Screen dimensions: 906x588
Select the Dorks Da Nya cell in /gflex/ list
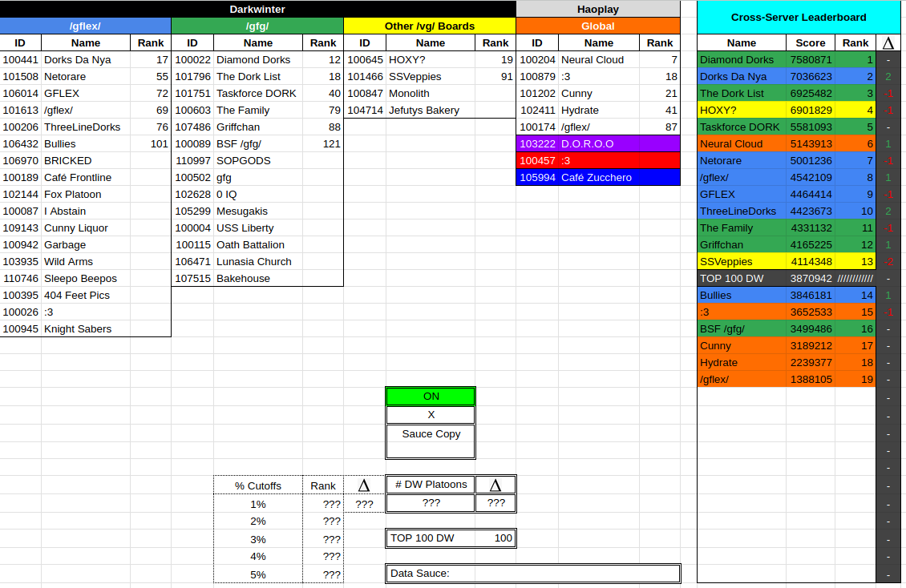coord(86,60)
